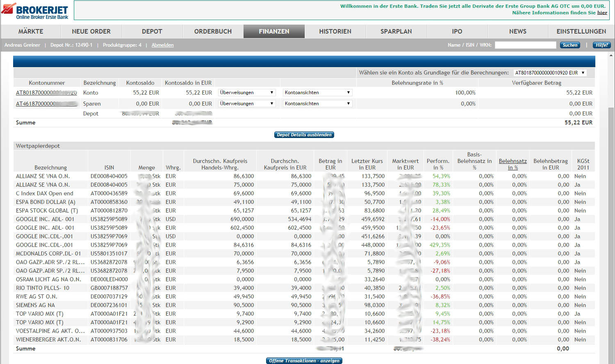The image size is (615, 364).
Task: Go to the SPARPLAN tab
Action: 396,32
